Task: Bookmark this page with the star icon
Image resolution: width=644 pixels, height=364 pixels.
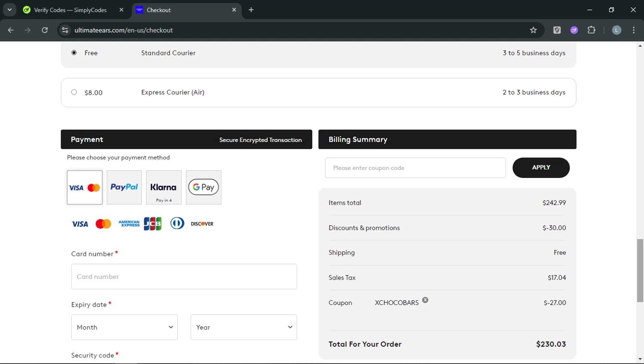Action: click(x=533, y=30)
